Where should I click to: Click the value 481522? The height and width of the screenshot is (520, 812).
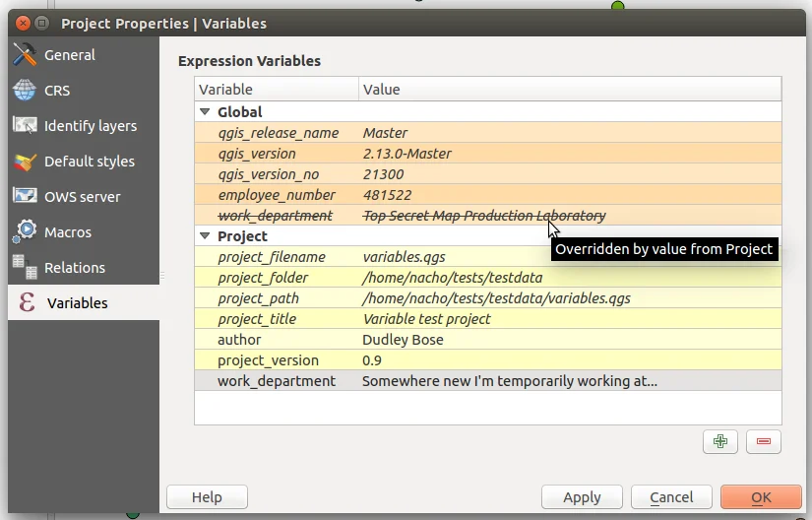tap(388, 195)
